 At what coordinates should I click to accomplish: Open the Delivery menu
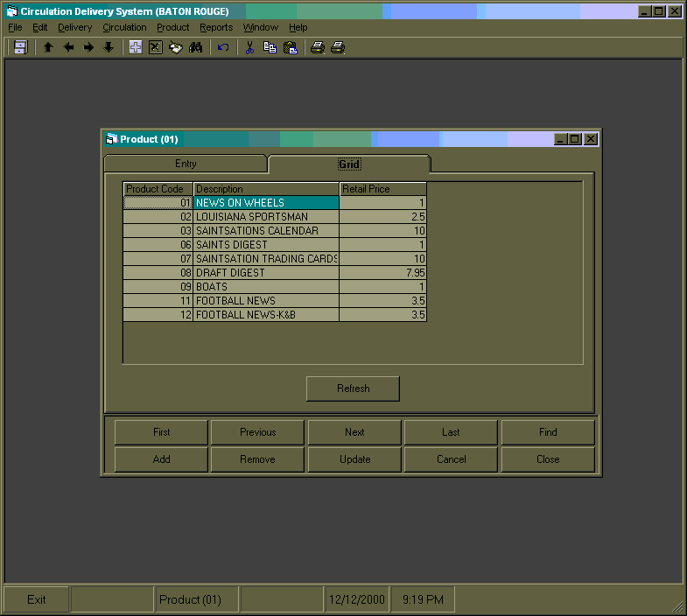coord(74,27)
